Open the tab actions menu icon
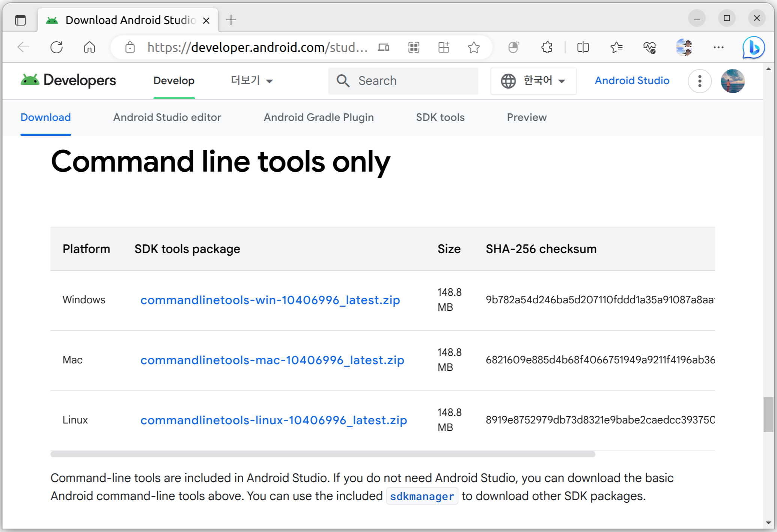777x532 pixels. 21,20
